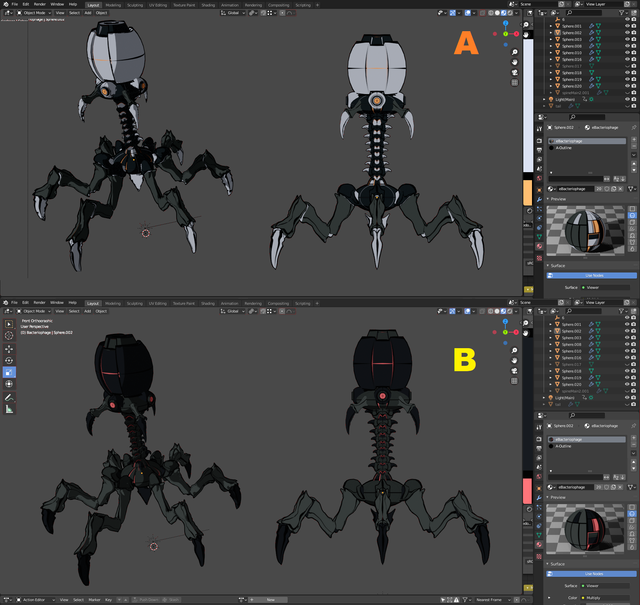
Task: Open the Key menu in Action Editor bar
Action: click(108, 600)
